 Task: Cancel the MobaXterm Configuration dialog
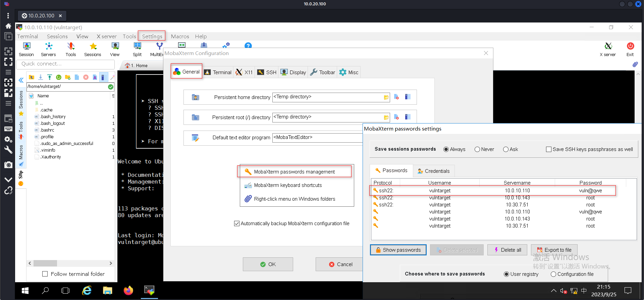[x=339, y=264]
